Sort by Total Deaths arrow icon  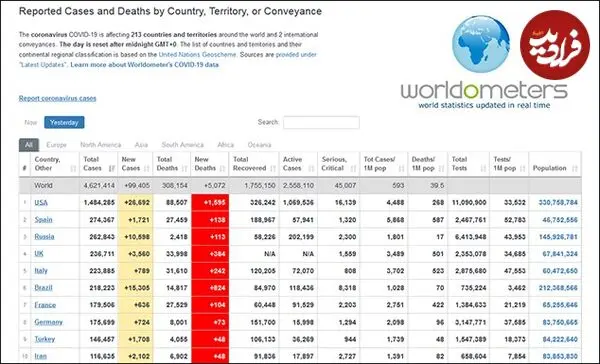[x=184, y=168]
